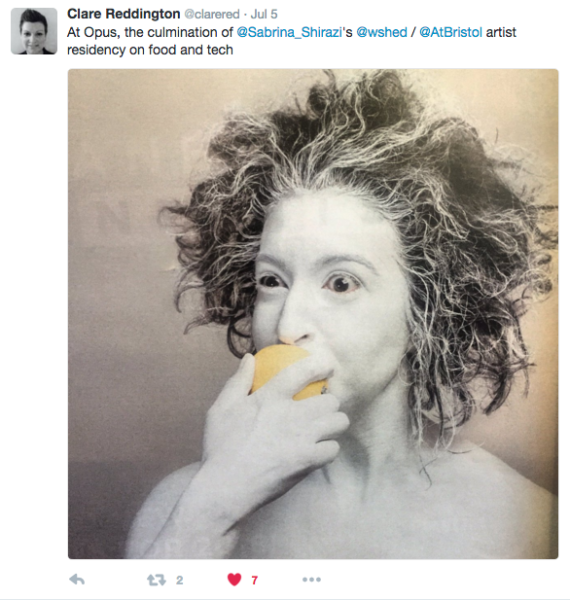Click the author name Clare Reddington
This screenshot has height=600, width=570.
124,14
